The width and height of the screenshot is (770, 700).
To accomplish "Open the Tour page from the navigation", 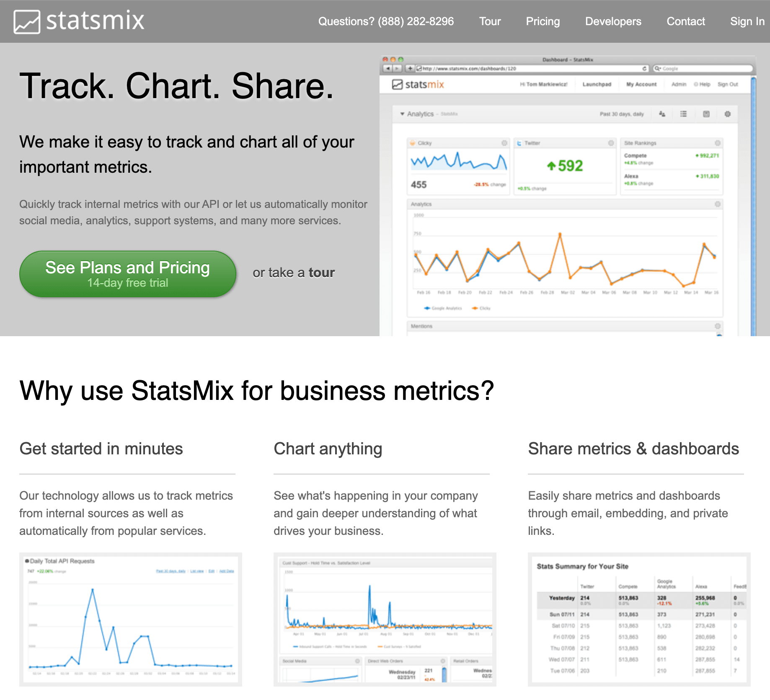I will pos(490,21).
